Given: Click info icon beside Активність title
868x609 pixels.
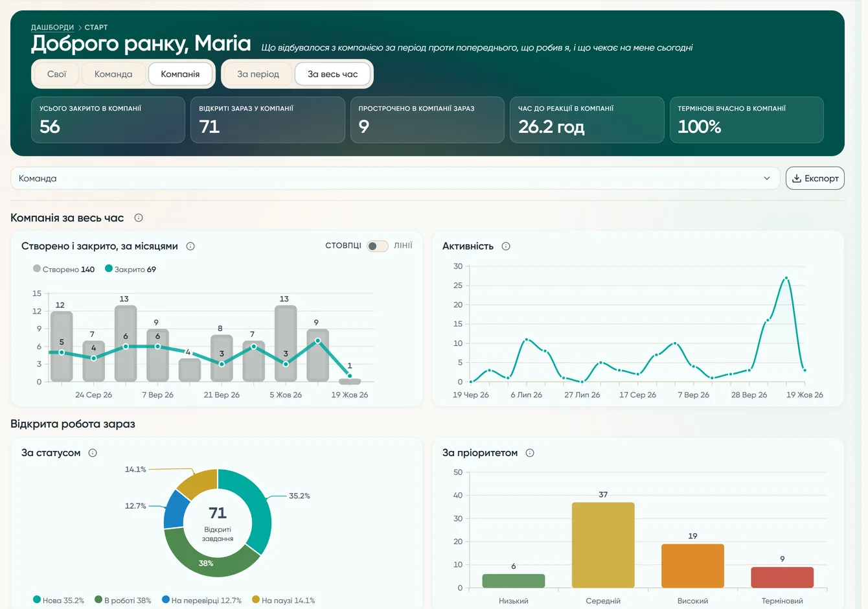Looking at the screenshot, I should tap(506, 246).
